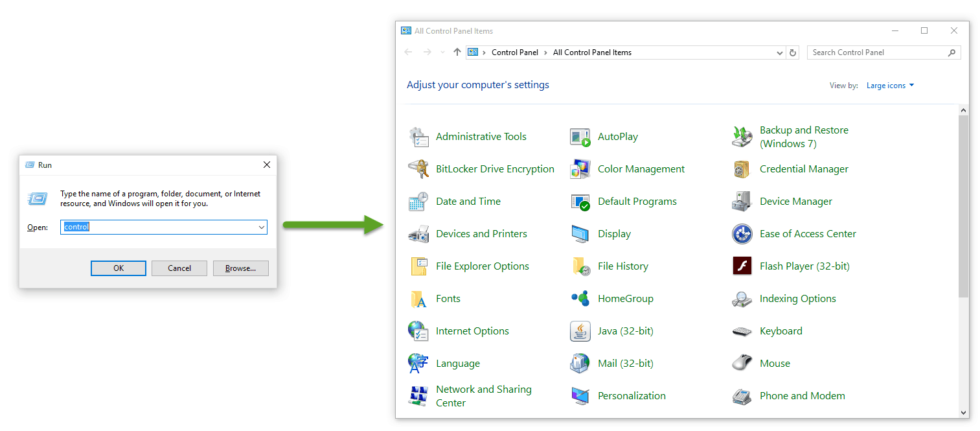Image resolution: width=980 pixels, height=431 pixels.
Task: Open Credential Manager
Action: 804,169
